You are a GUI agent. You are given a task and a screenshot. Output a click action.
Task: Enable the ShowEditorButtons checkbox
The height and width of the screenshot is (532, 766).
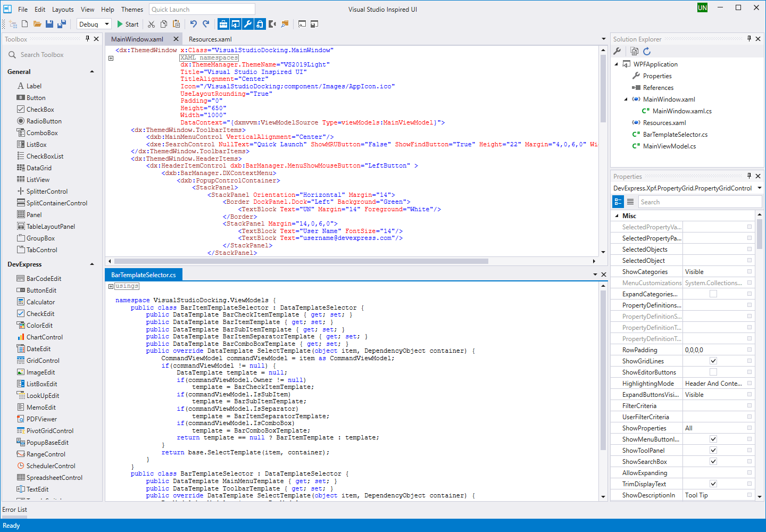713,372
